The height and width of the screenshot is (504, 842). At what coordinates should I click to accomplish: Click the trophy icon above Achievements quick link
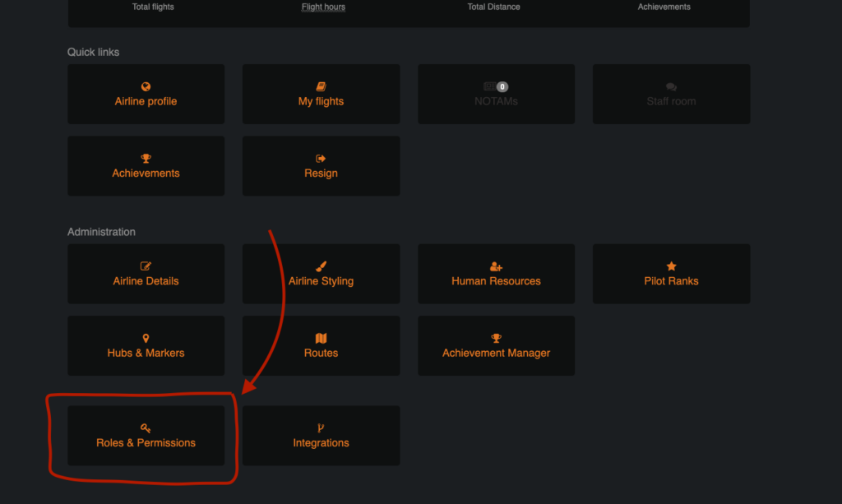(x=146, y=159)
